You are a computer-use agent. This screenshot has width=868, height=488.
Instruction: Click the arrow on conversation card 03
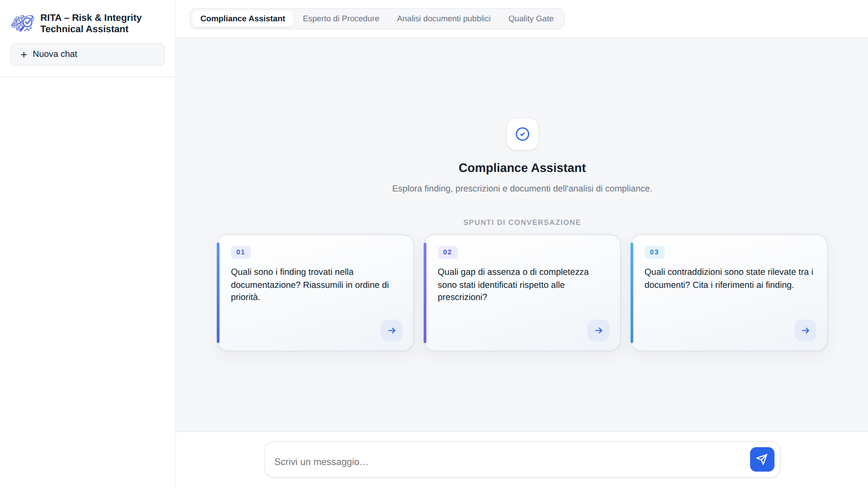pyautogui.click(x=805, y=330)
